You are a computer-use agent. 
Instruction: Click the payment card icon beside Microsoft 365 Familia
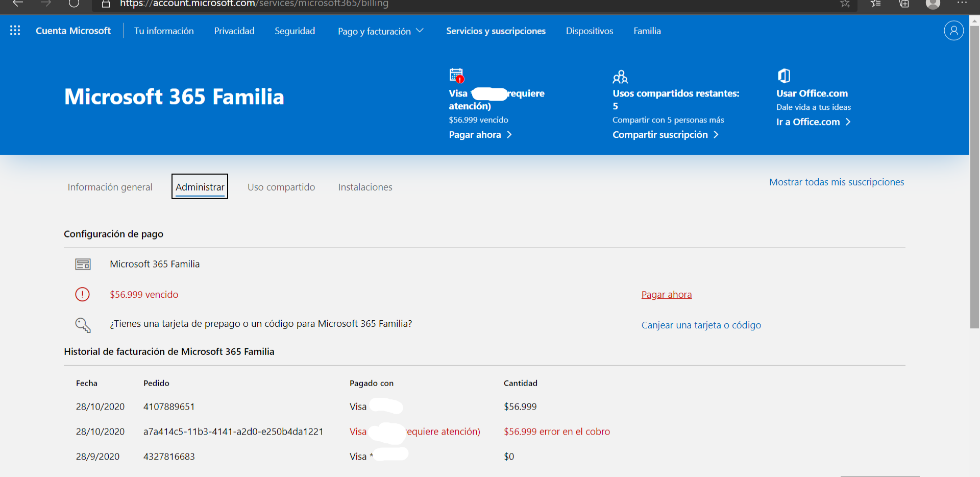[83, 264]
